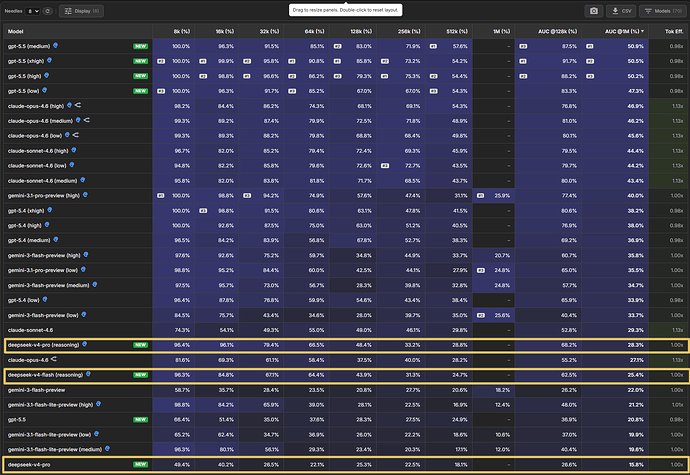Select the gpt-5.5 (xhigh) model name
Screen dimensions: 690x475
26,61
